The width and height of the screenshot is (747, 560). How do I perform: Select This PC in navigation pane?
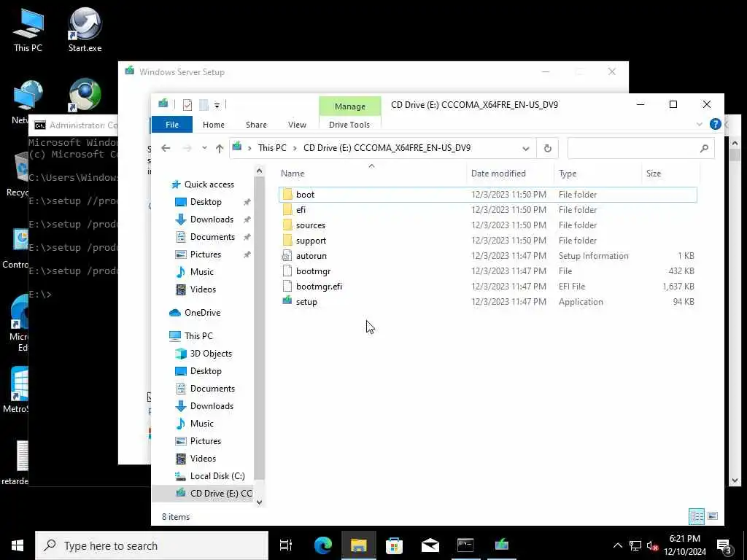198,336
